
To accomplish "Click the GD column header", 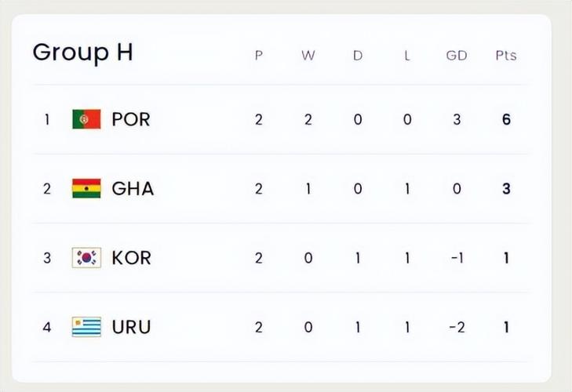I will point(456,56).
